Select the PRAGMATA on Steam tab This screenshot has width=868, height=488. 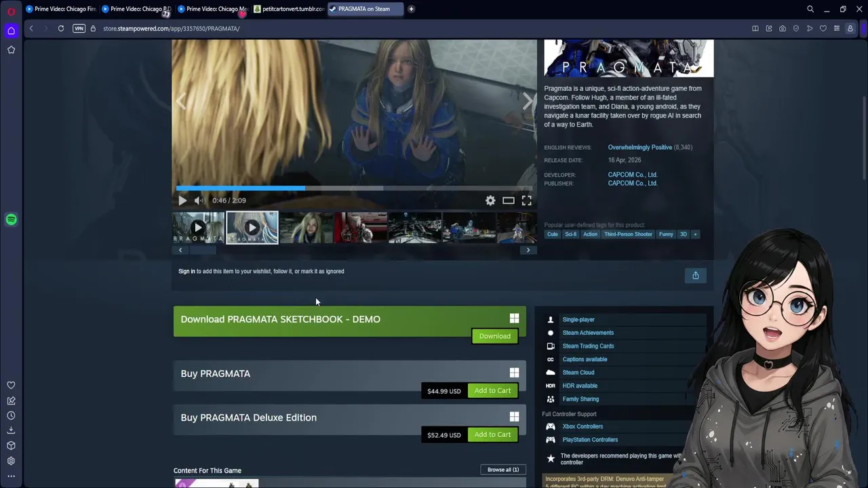365,9
